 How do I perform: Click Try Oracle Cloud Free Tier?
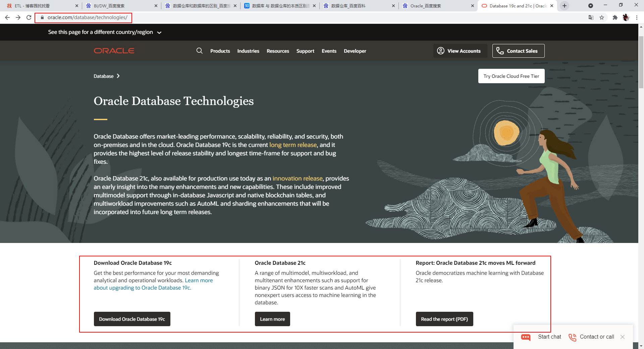tap(511, 76)
